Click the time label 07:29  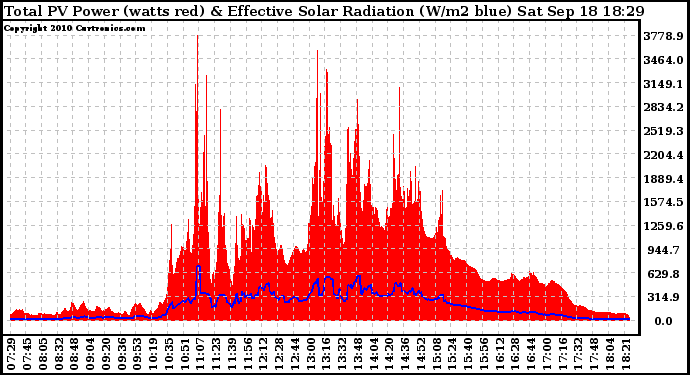(x=12, y=354)
